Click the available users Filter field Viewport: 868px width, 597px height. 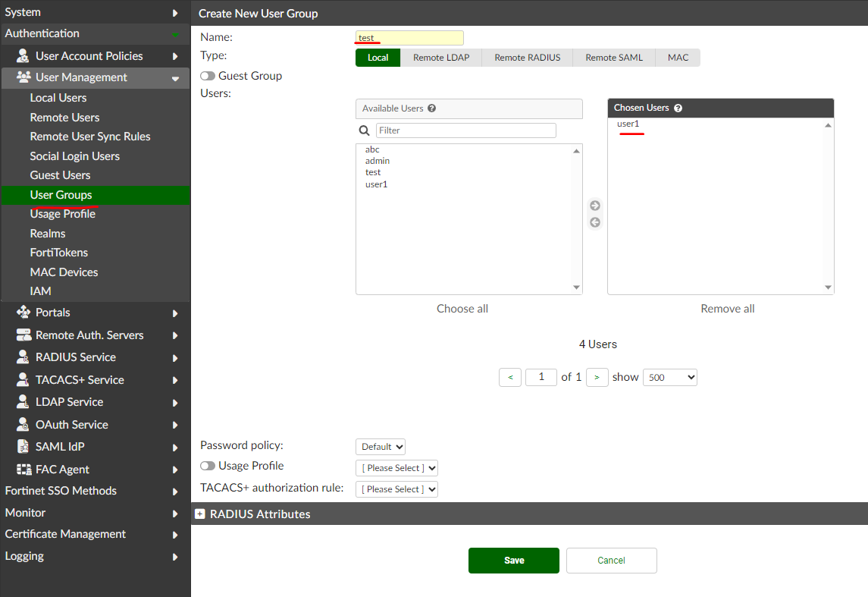[465, 130]
